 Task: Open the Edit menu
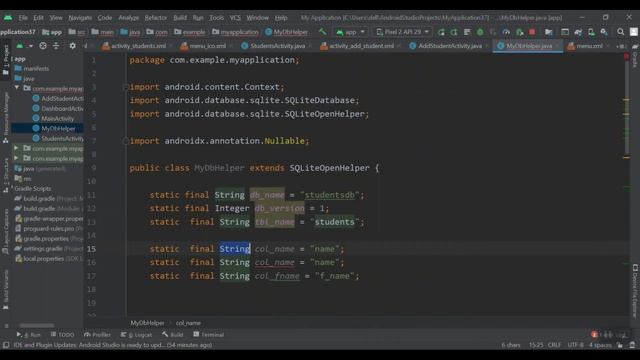pyautogui.click(x=38, y=18)
